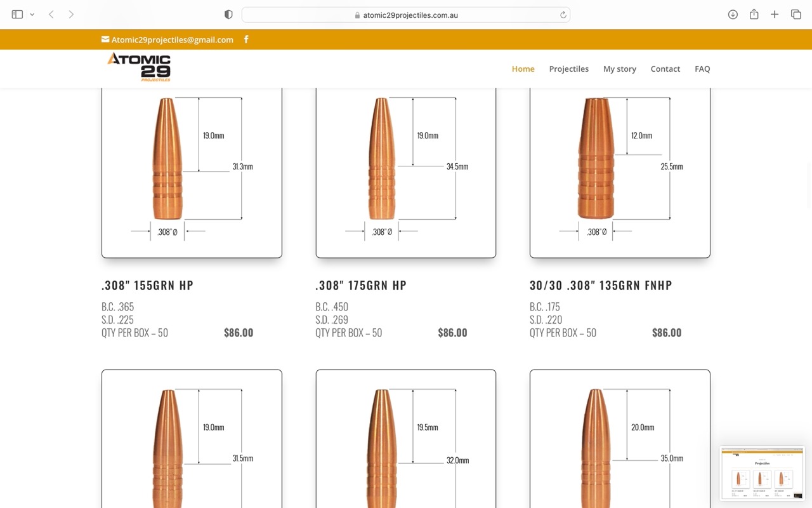Click the S.D. .225 text

click(x=117, y=319)
